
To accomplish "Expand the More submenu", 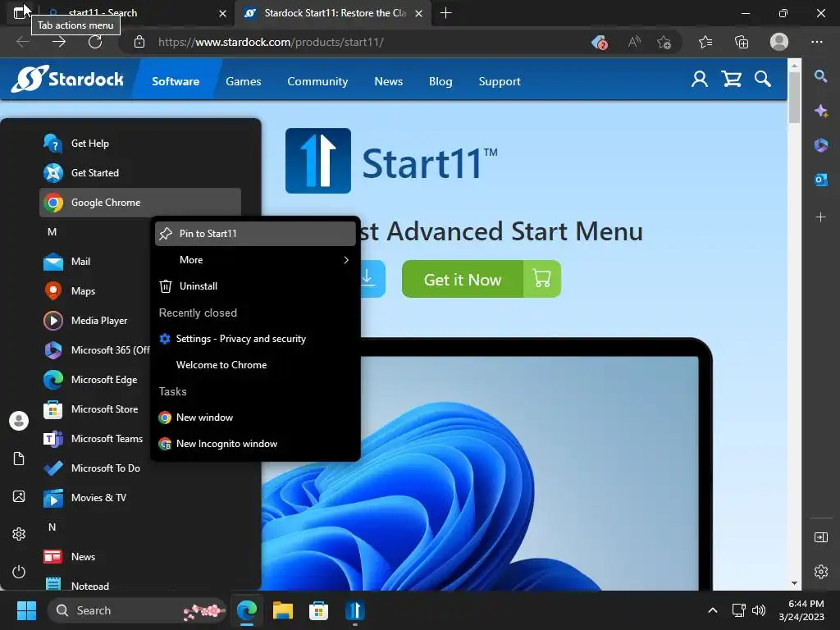I will click(x=255, y=260).
